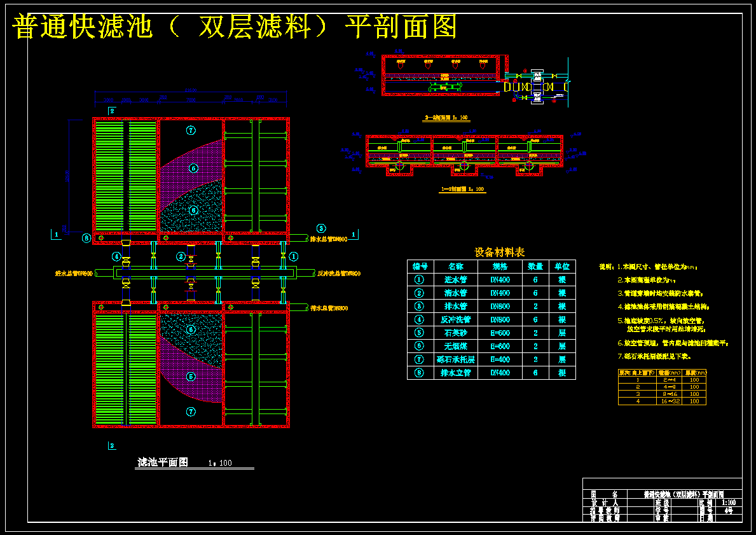Click 1:100 scale value in title block
Viewport: 756px width, 535px height.
729,502
